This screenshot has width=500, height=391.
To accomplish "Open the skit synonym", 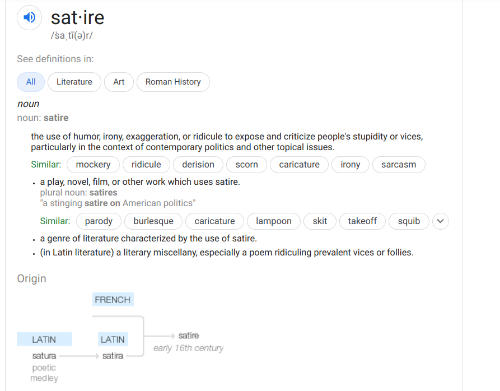I will 320,221.
